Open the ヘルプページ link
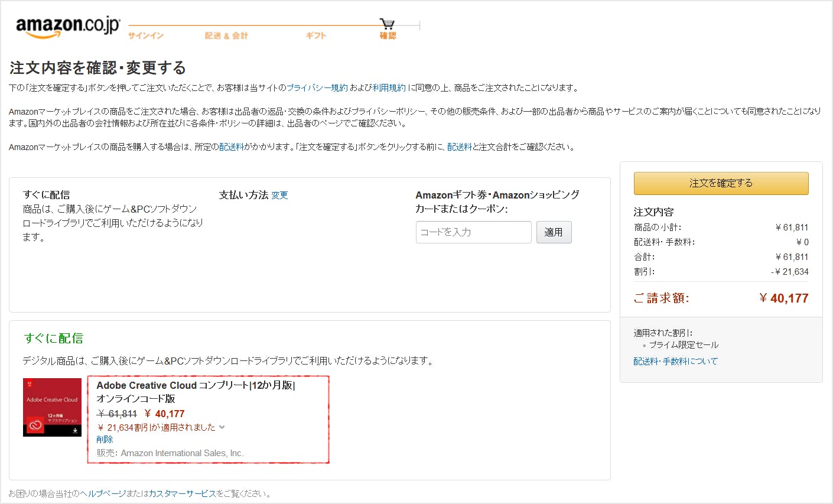The height and width of the screenshot is (504, 833). point(103,493)
